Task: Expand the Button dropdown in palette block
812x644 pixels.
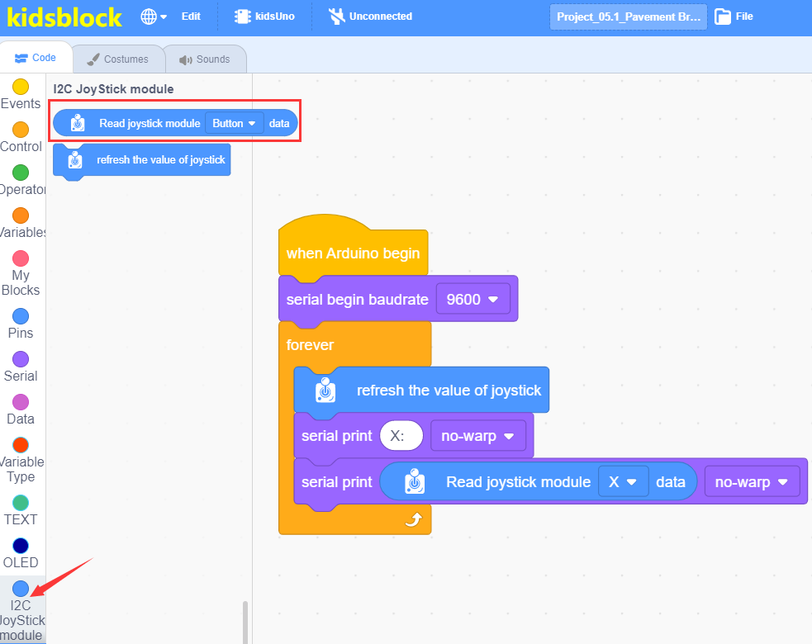Action: click(x=234, y=123)
